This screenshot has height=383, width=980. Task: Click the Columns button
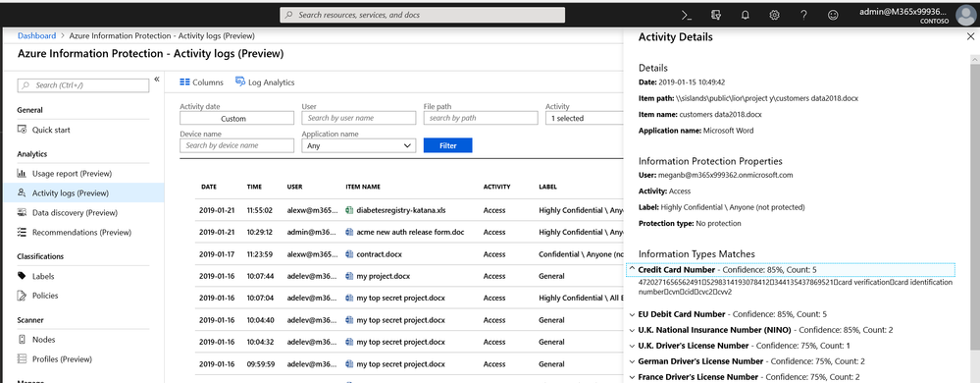[201, 82]
